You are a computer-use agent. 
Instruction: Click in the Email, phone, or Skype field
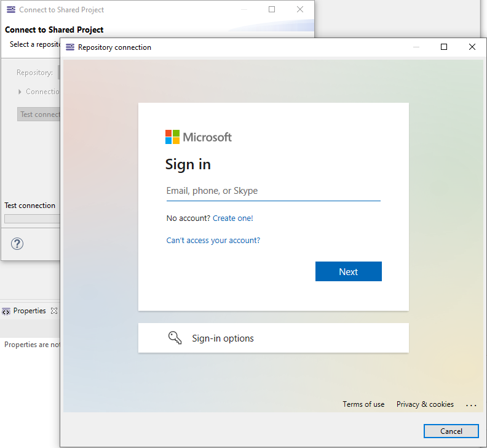point(273,191)
